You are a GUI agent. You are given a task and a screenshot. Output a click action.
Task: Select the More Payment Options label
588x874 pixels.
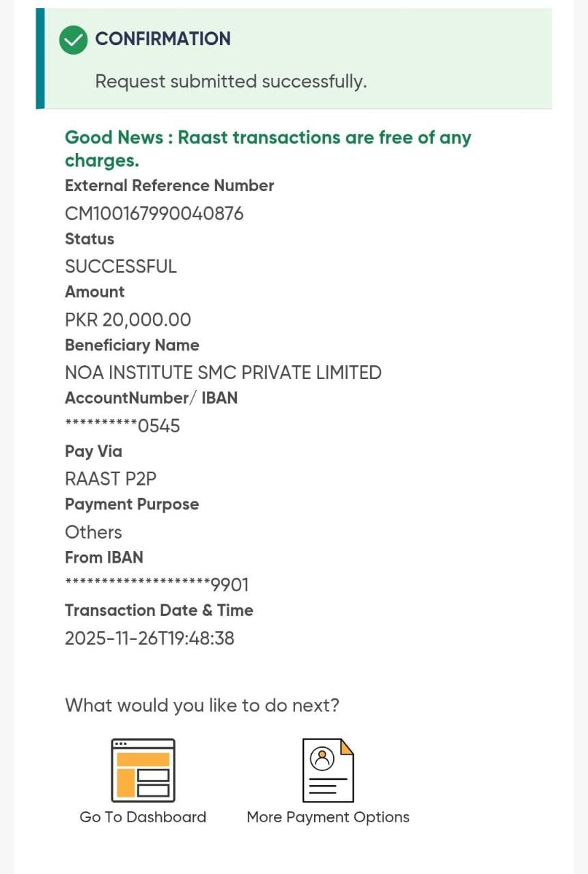pyautogui.click(x=328, y=817)
